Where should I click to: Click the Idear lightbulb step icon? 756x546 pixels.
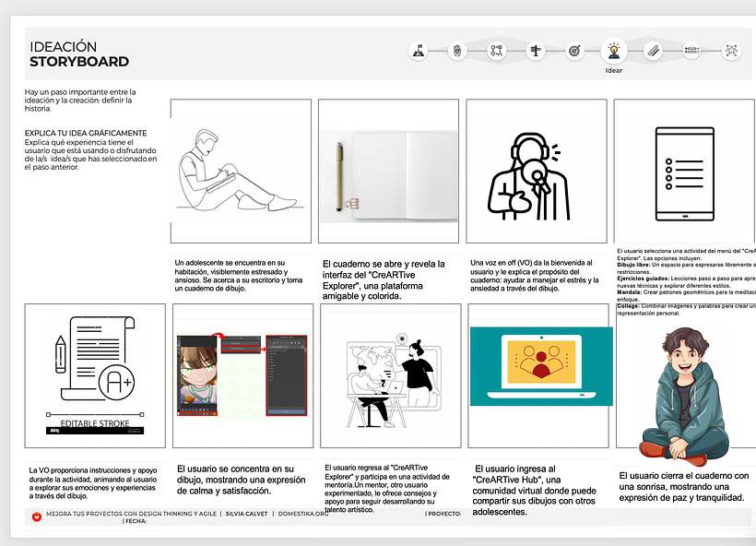point(614,51)
